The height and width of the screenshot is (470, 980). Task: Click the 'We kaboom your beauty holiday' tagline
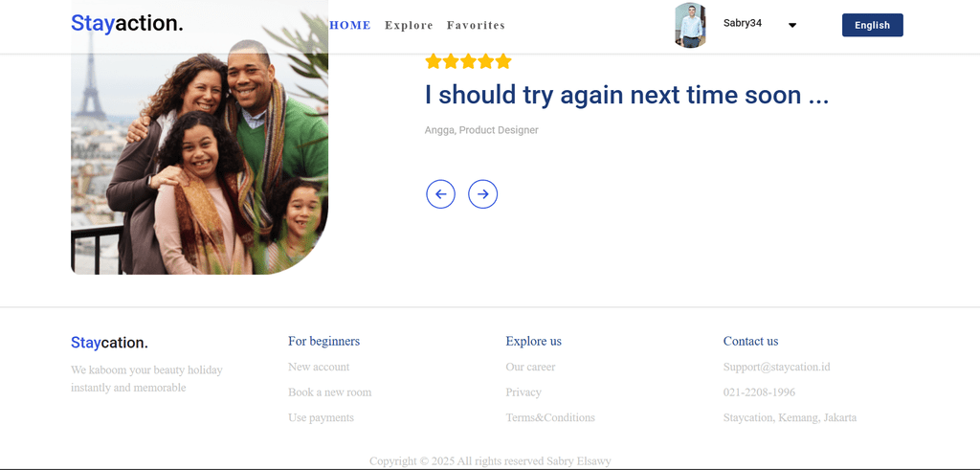tap(146, 379)
